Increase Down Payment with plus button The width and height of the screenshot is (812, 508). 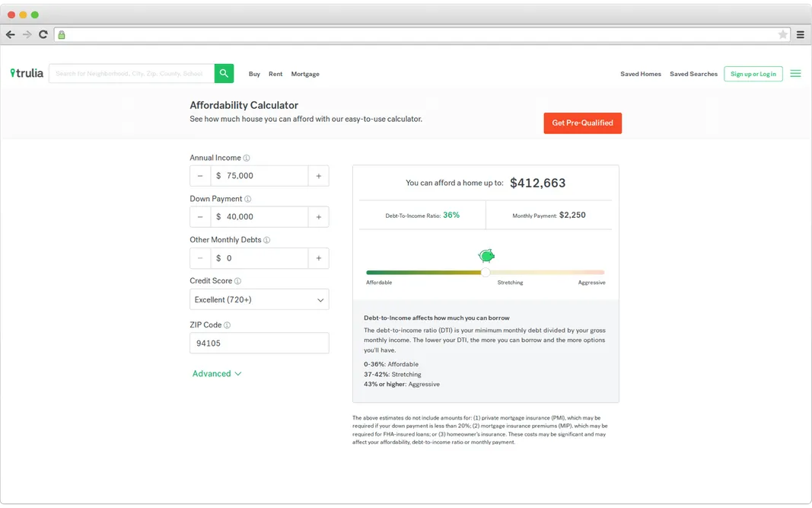(x=318, y=216)
